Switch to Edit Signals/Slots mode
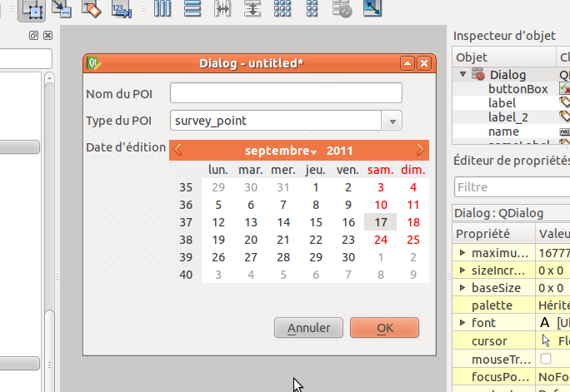Viewport: 570px width, 392px height. pos(62,9)
